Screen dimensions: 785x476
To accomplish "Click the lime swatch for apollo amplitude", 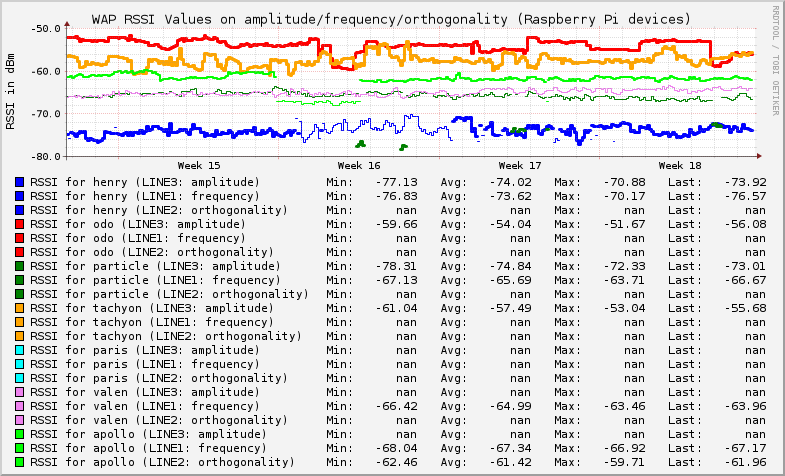I will tap(20, 434).
